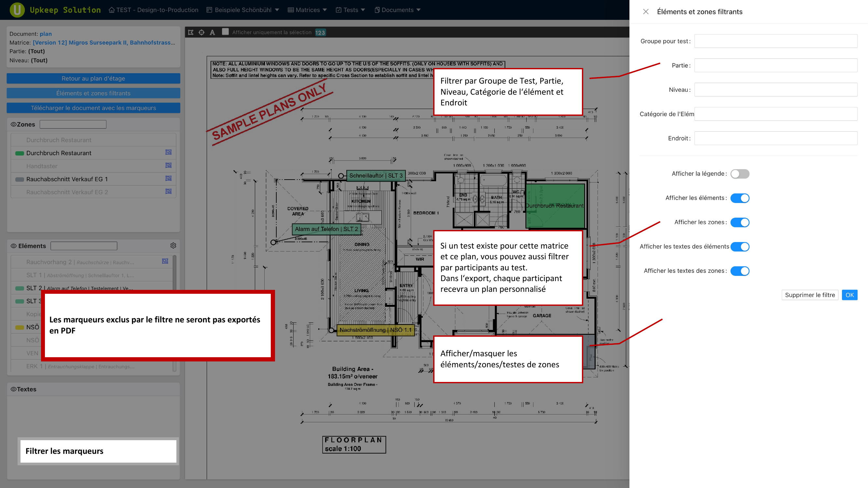Click Supprimer le filtre button

coord(809,295)
